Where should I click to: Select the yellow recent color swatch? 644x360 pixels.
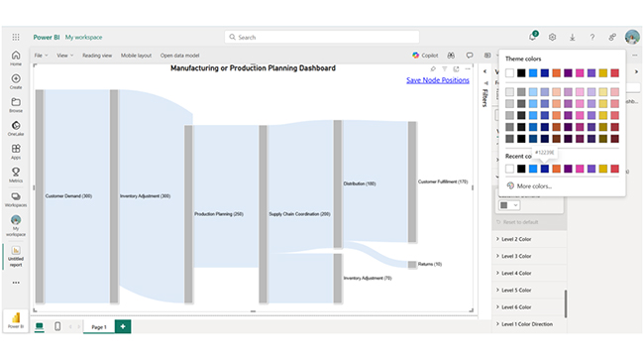pyautogui.click(x=603, y=169)
